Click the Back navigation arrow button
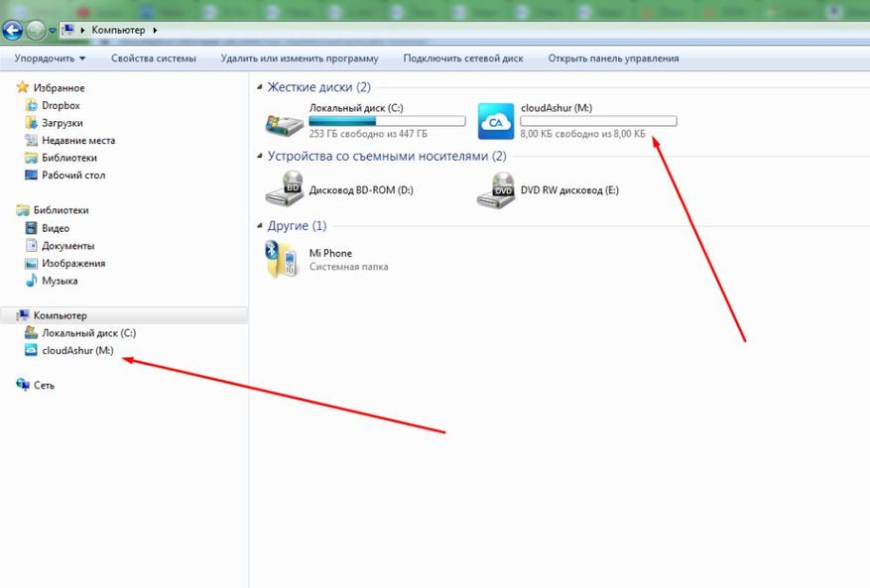This screenshot has height=588, width=870. point(12,30)
